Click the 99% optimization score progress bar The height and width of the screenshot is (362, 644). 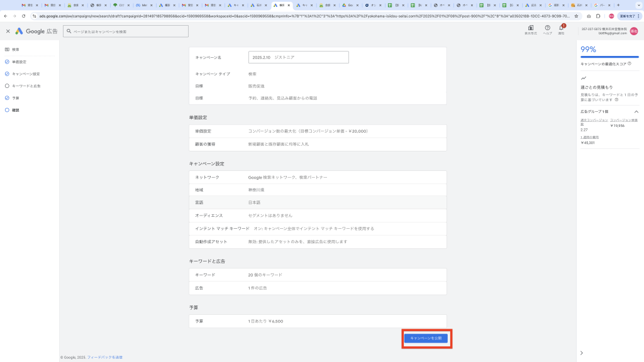[609, 57]
